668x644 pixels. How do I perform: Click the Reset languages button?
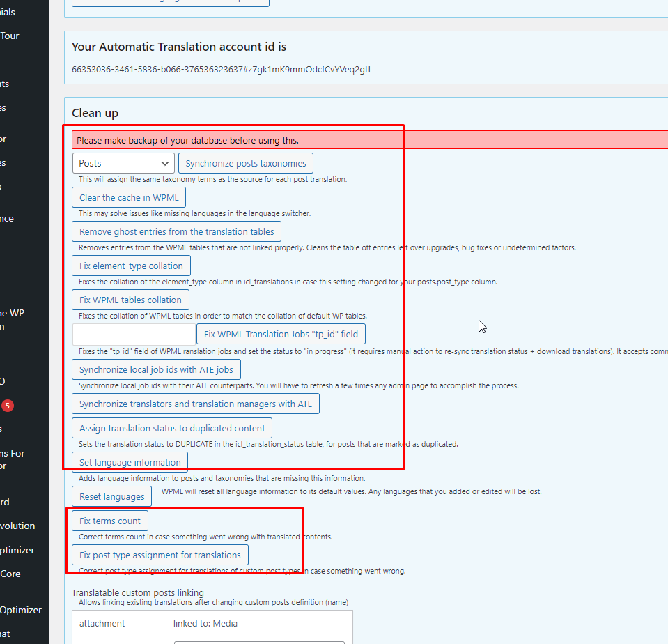coord(111,496)
